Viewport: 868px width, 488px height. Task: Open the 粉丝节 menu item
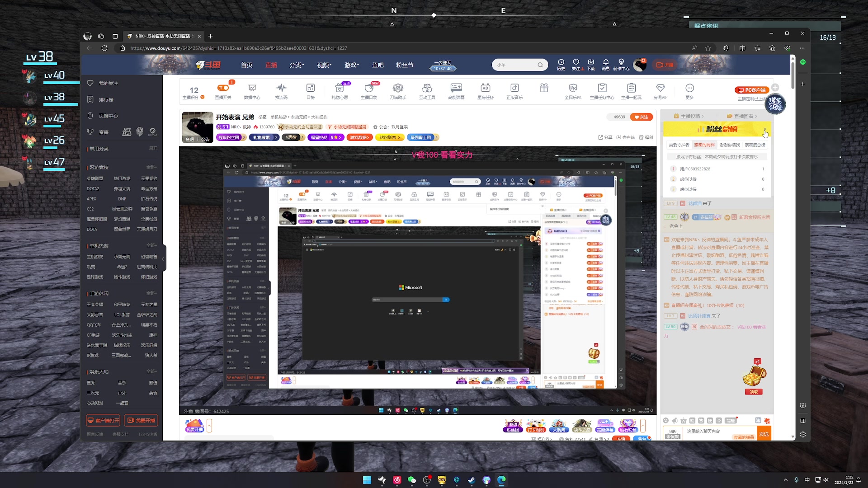pos(405,65)
